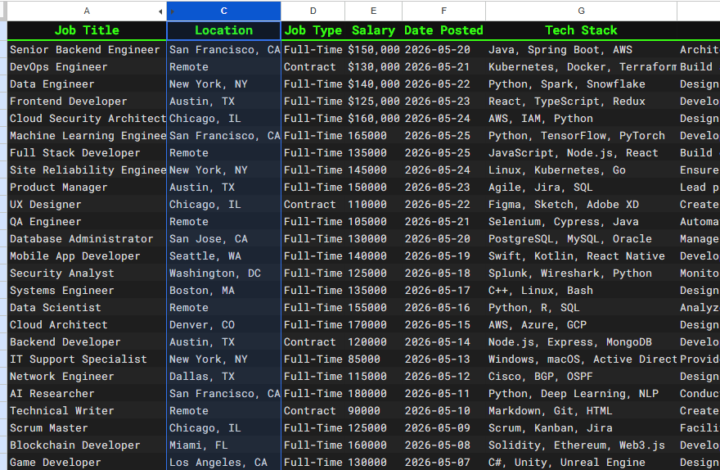Click the 'Washington, DC' location cell
This screenshot has height=470, width=720.
(224, 274)
